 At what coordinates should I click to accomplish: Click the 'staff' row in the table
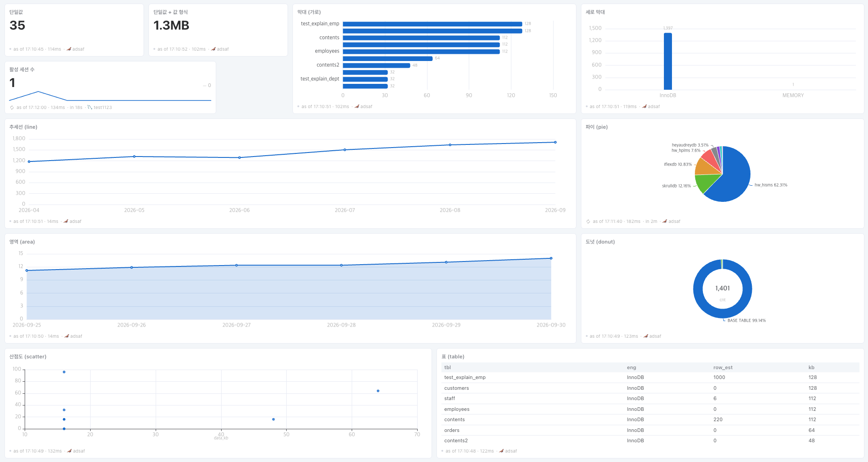pyautogui.click(x=650, y=399)
